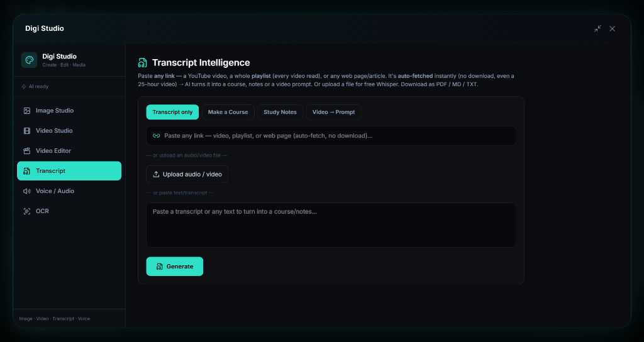Open Video Studio from the sidebar
Viewport: 644px width, 342px height.
click(x=69, y=131)
